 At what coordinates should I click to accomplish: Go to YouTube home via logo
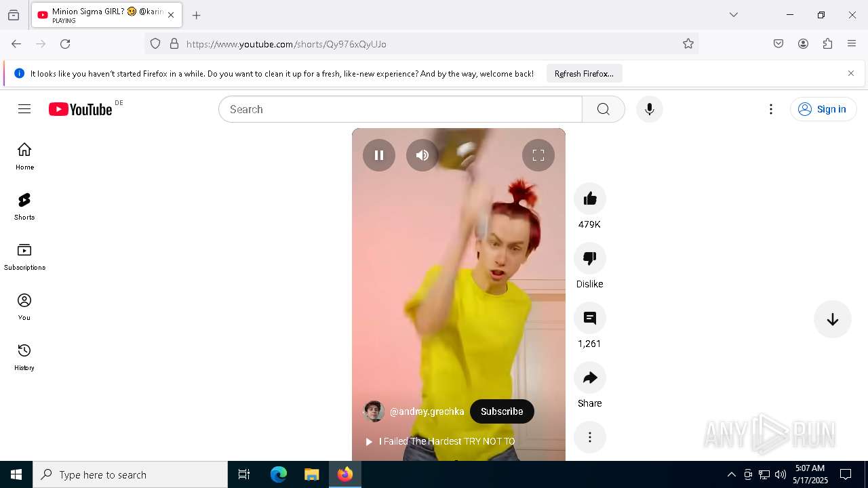coord(81,109)
